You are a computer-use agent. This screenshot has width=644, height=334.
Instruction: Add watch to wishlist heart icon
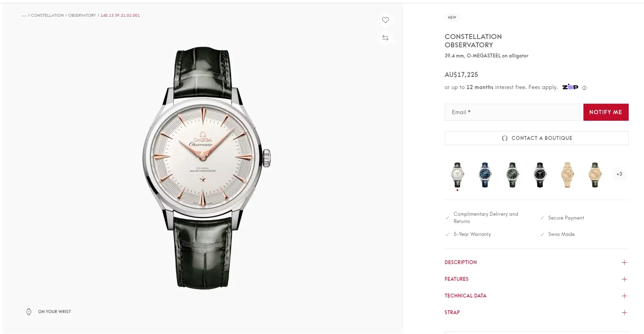[x=385, y=20]
